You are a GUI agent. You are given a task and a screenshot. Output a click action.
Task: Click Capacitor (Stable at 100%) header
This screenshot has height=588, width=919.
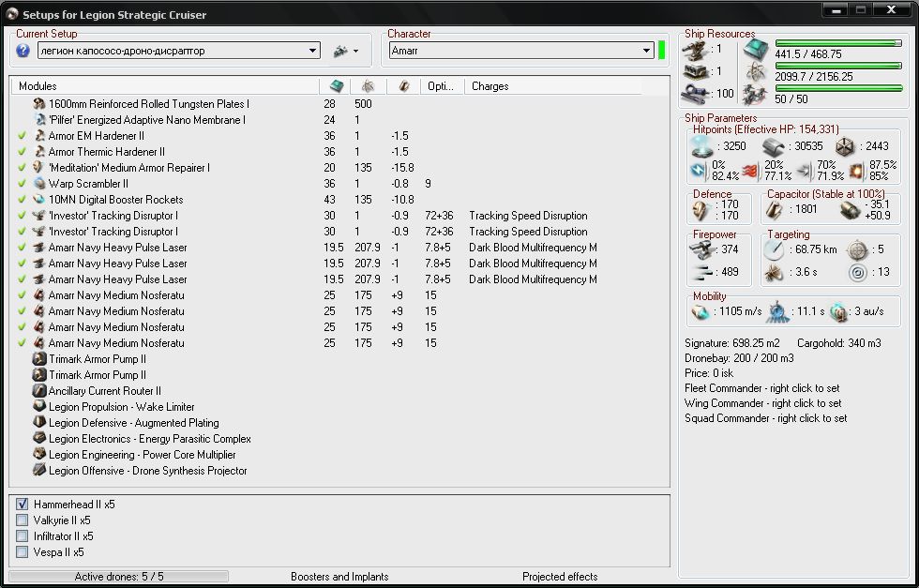coord(826,193)
